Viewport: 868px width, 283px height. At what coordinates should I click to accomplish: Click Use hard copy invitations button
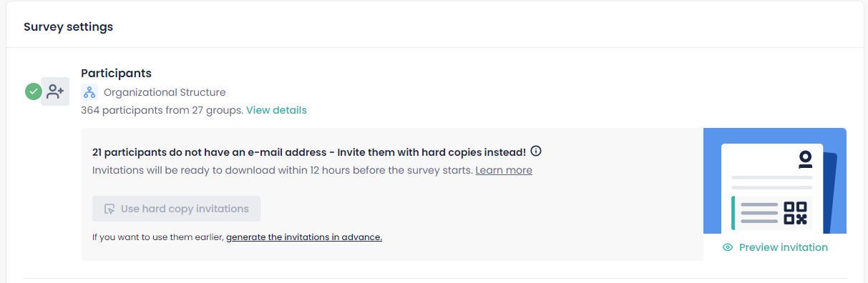click(176, 209)
